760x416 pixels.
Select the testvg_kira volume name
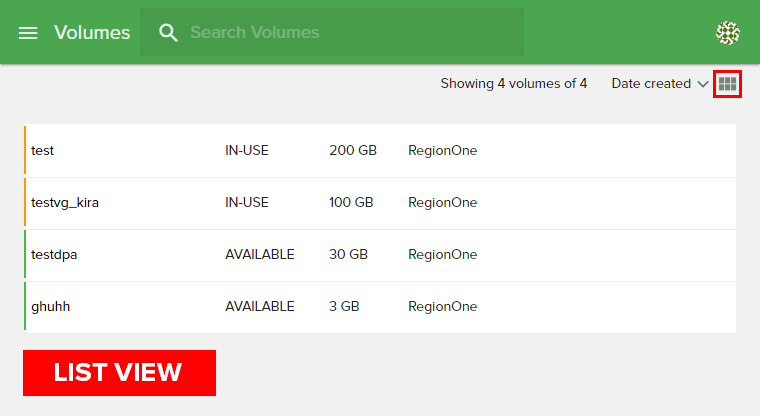[65, 203]
